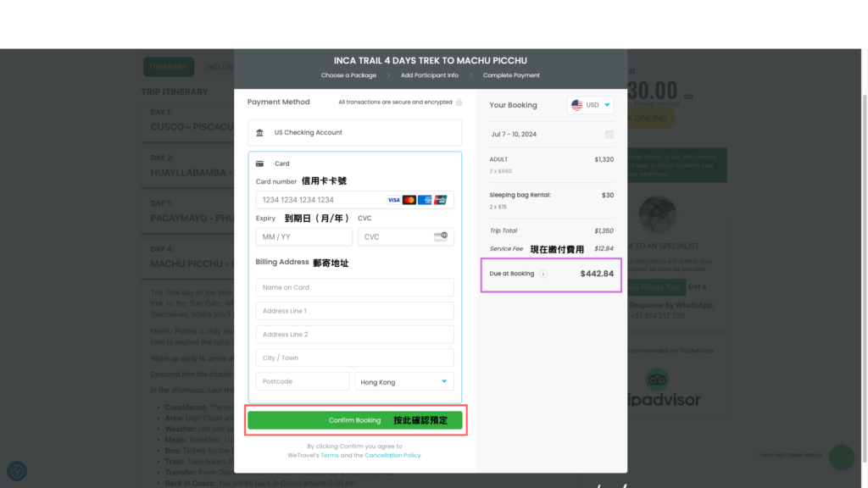Click the Visa logo in card number field

(393, 200)
